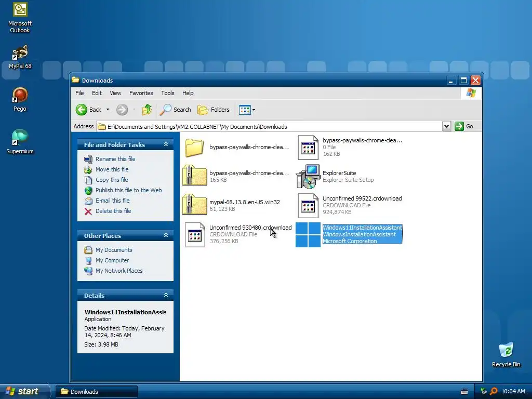Click the Downloads taskbar button
The image size is (532, 399).
pyautogui.click(x=97, y=392)
